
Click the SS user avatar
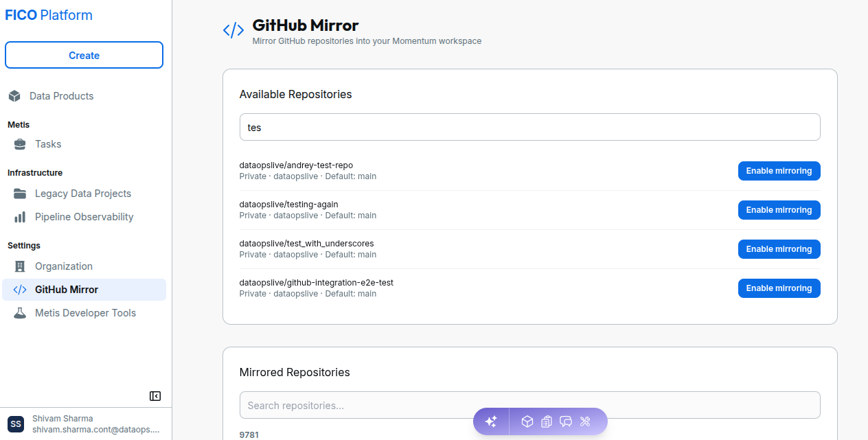click(x=16, y=424)
